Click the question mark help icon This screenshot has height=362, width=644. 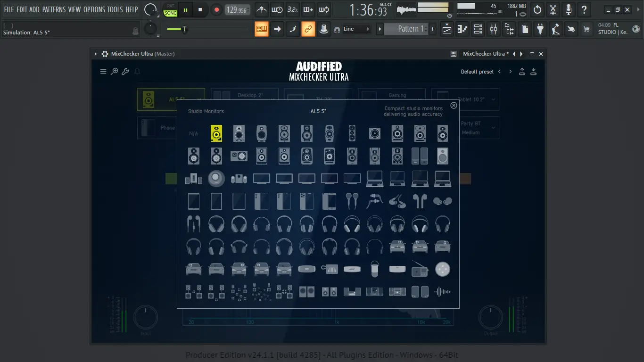point(584,9)
